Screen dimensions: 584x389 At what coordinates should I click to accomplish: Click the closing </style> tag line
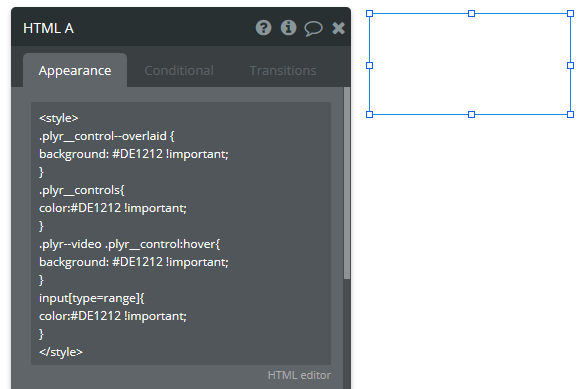(61, 352)
